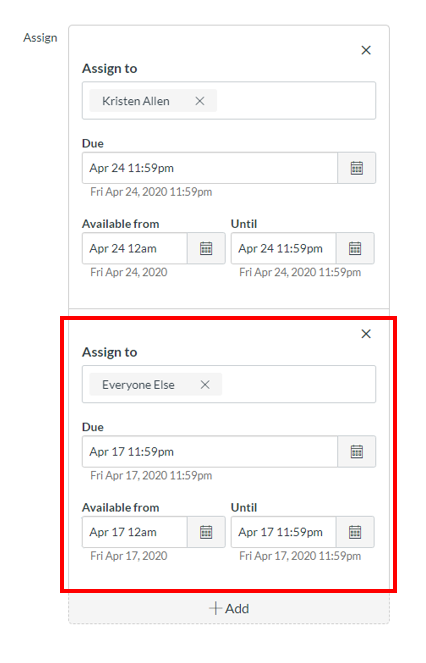Close the Kristen Allen assignment card
426x663 pixels.
366,50
